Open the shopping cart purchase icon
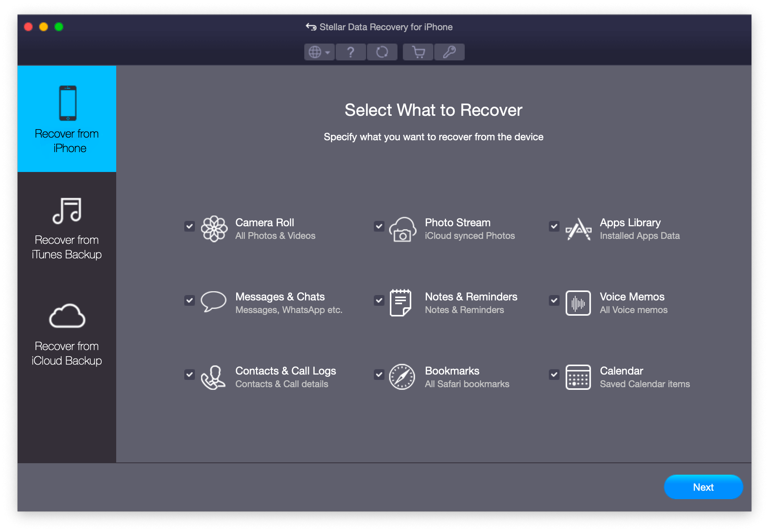Screen dimensions: 769x532 coord(419,52)
